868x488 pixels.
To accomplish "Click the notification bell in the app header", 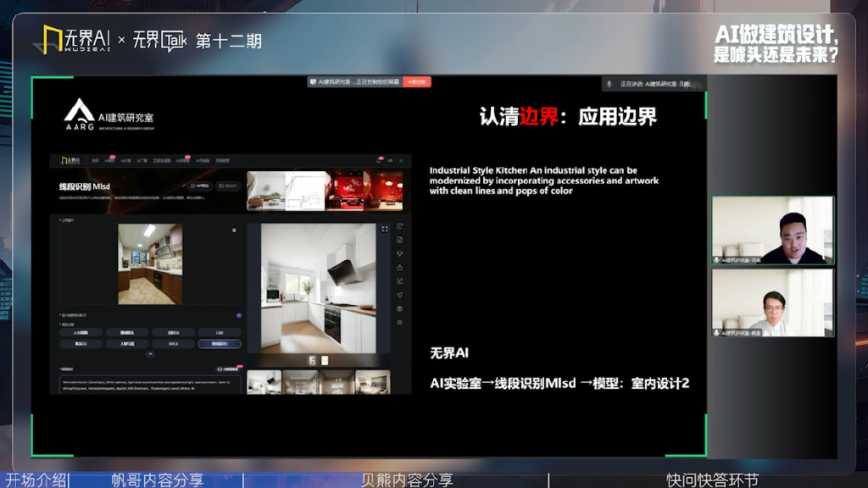I will [x=379, y=160].
